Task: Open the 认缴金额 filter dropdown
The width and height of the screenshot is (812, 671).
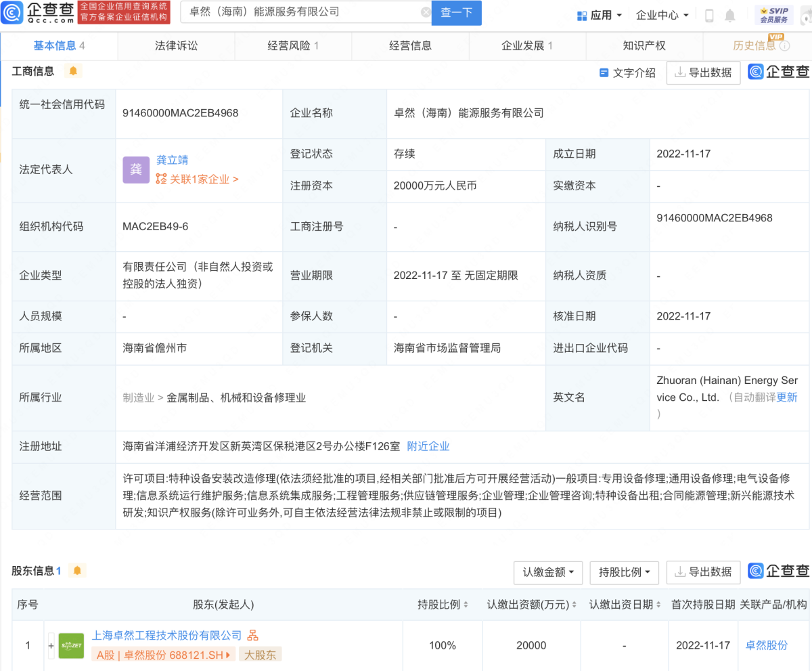Action: [x=548, y=572]
